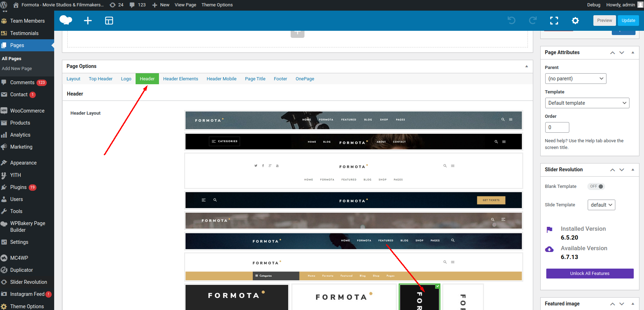
Task: Add empty row plus placeholder icon
Action: pos(297,33)
